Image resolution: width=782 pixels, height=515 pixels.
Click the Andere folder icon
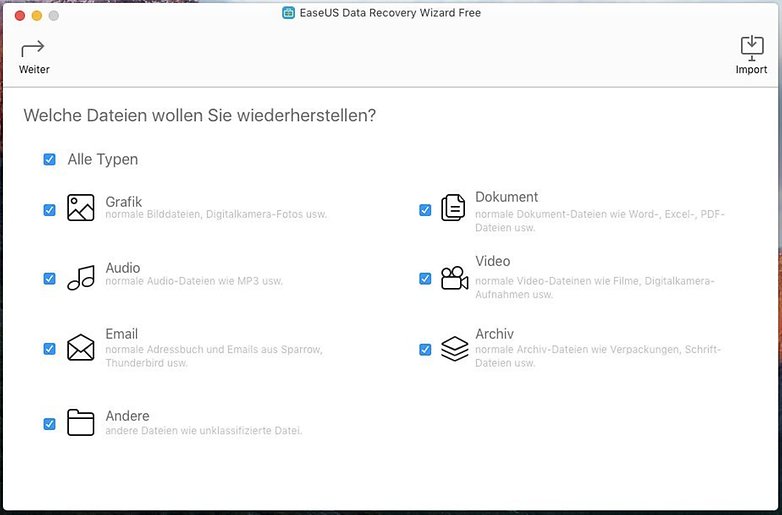pyautogui.click(x=81, y=422)
